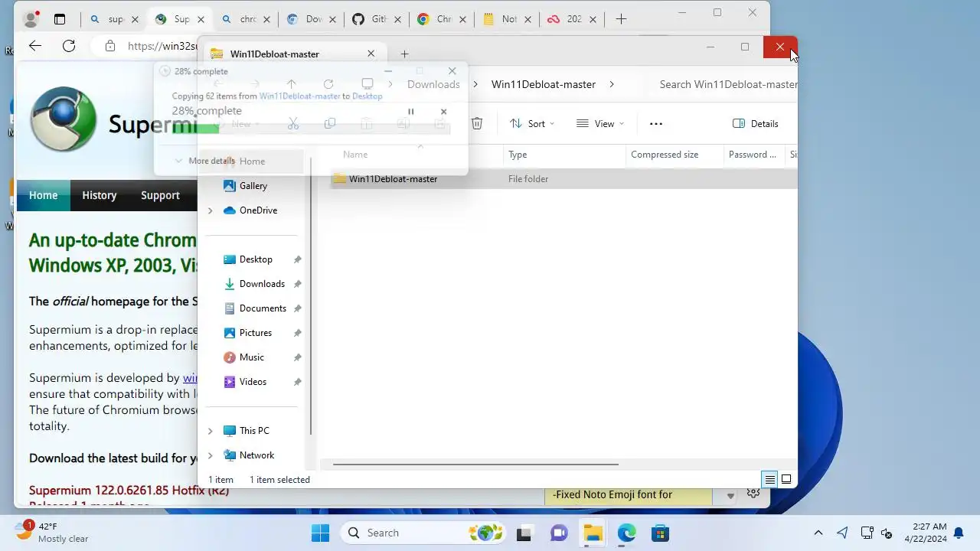Click the browser back arrow button

[35, 46]
